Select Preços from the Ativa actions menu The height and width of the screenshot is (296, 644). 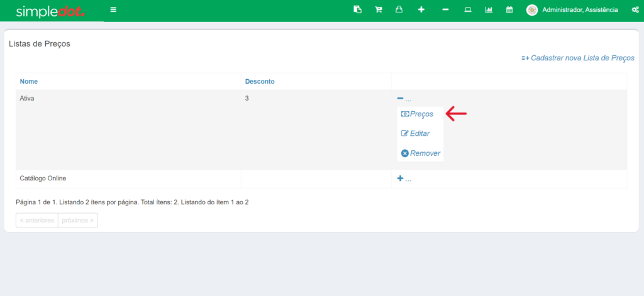pyautogui.click(x=418, y=114)
